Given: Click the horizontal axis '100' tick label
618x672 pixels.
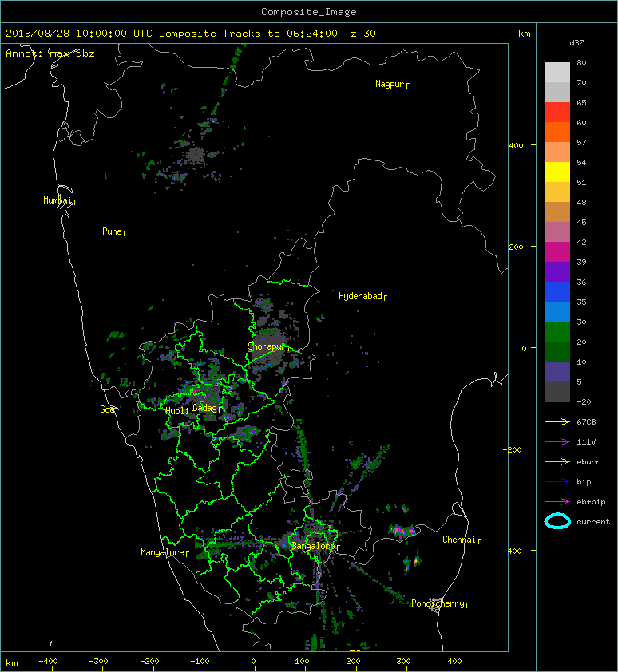Looking at the screenshot, I should click(303, 662).
